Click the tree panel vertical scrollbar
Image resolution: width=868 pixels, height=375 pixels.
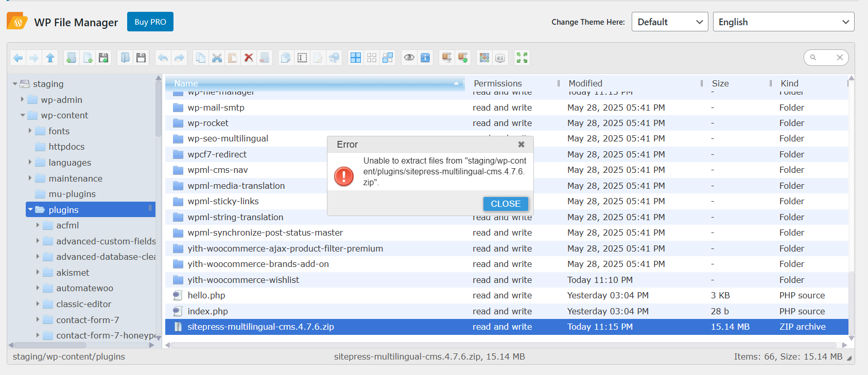(x=159, y=108)
